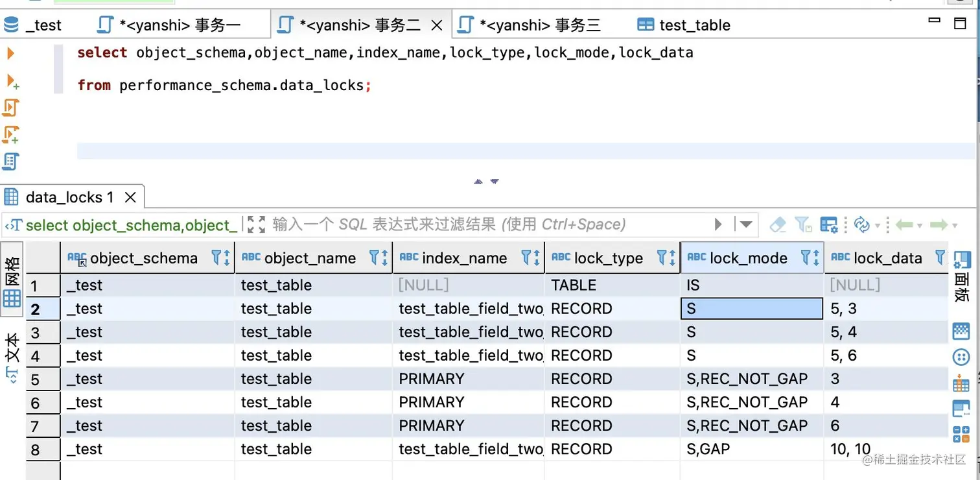This screenshot has width=980, height=480.
Task: Select row number 8 header
Action: point(43,450)
